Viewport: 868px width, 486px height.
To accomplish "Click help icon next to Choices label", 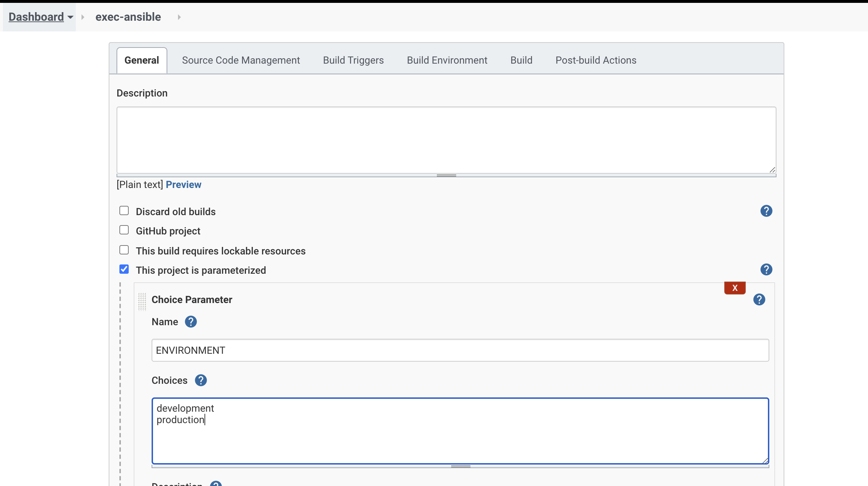I will (x=201, y=380).
